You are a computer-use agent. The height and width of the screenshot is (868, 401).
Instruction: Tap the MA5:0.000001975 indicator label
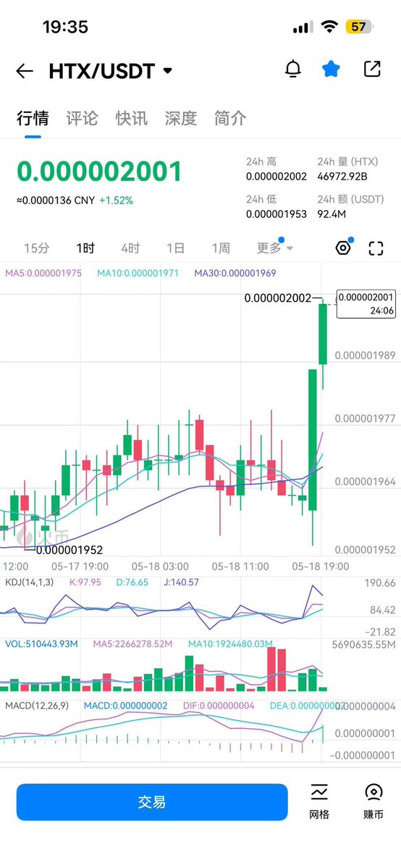(x=43, y=273)
